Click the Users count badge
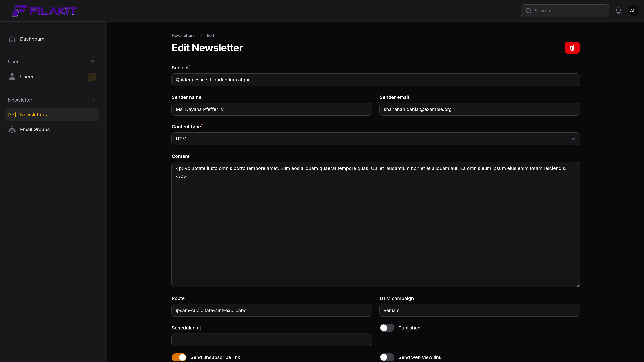The width and height of the screenshot is (644, 362). (92, 77)
